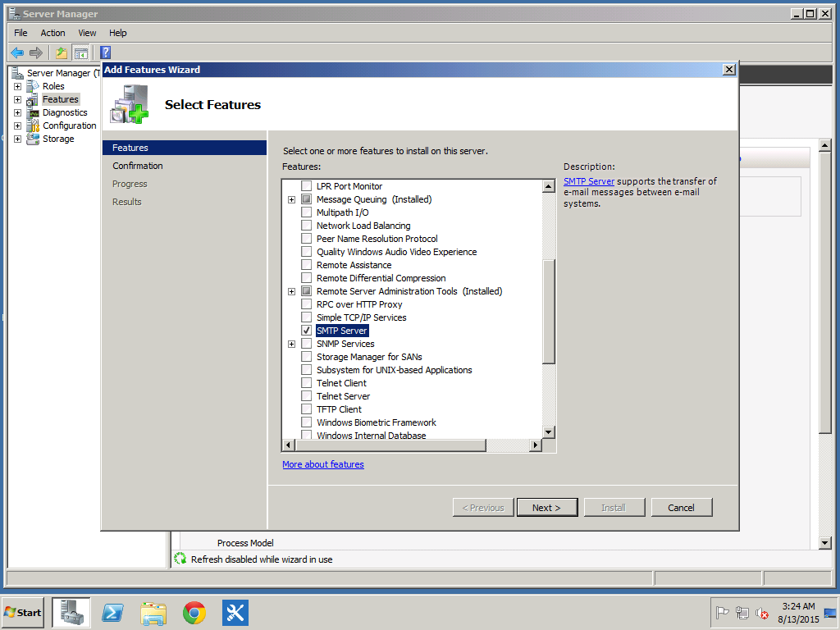Select Subsystem for UNIX-based Applications row
This screenshot has height=630, width=840.
[x=395, y=370]
